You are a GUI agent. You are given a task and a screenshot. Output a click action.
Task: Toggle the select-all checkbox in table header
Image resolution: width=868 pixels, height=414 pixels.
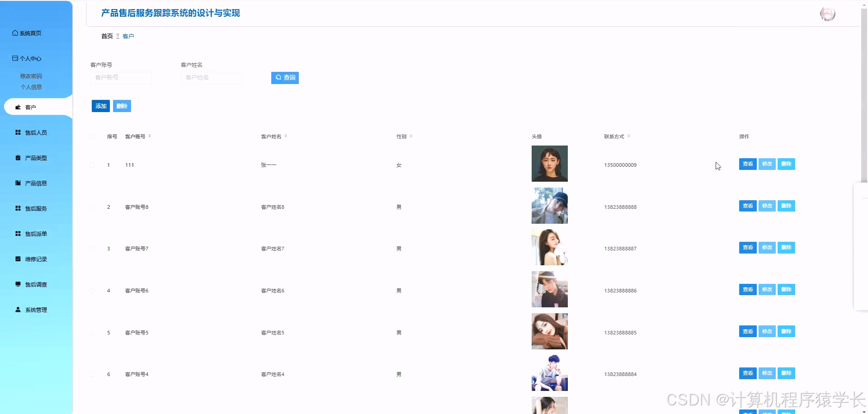click(92, 136)
